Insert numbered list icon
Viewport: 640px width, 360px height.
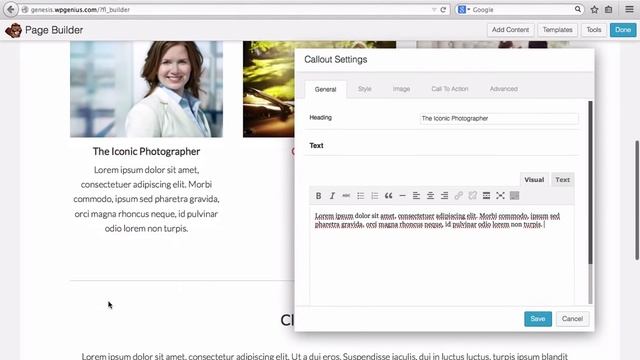coord(374,196)
